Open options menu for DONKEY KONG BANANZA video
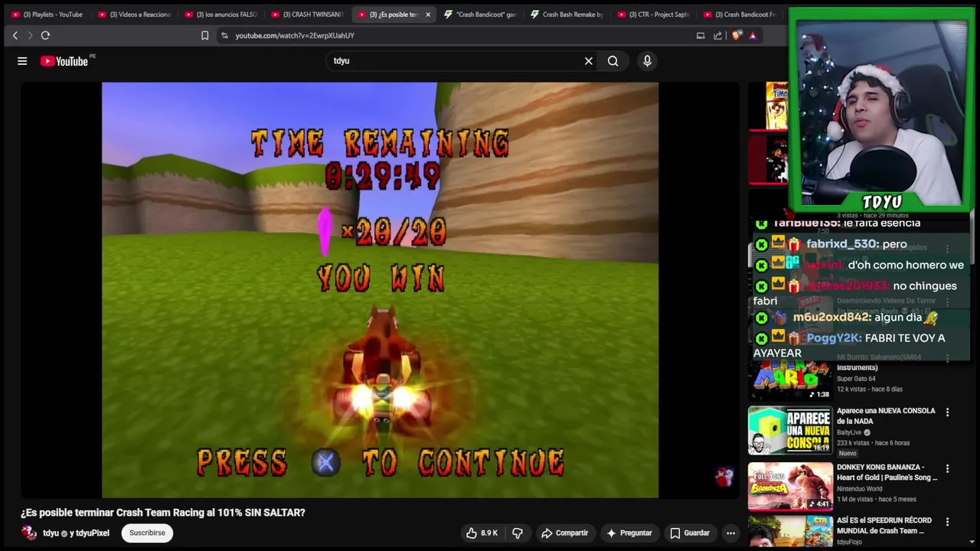Screen dimensions: 980x551 tap(947, 468)
